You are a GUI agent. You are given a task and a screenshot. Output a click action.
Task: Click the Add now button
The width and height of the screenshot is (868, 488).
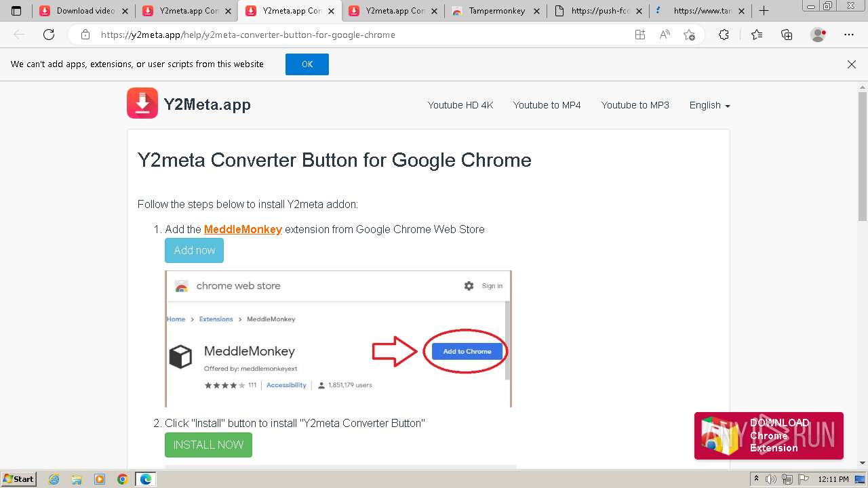point(194,250)
